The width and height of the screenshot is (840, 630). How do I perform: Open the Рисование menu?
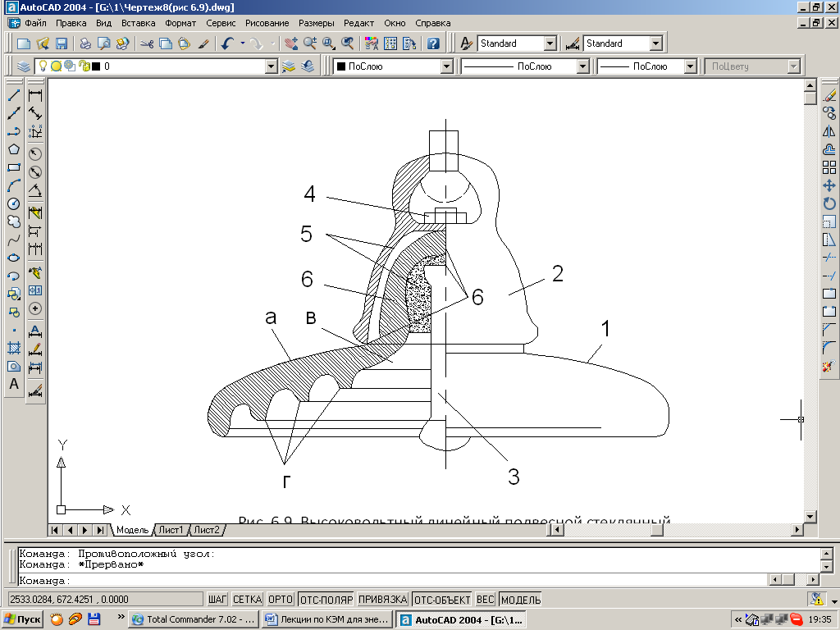(x=267, y=23)
